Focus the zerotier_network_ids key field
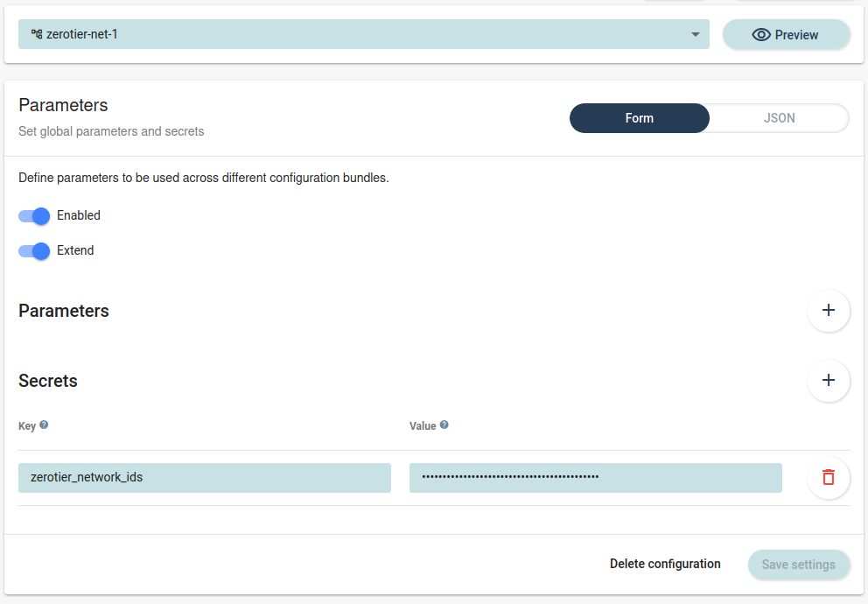The height and width of the screenshot is (604, 868). point(204,478)
